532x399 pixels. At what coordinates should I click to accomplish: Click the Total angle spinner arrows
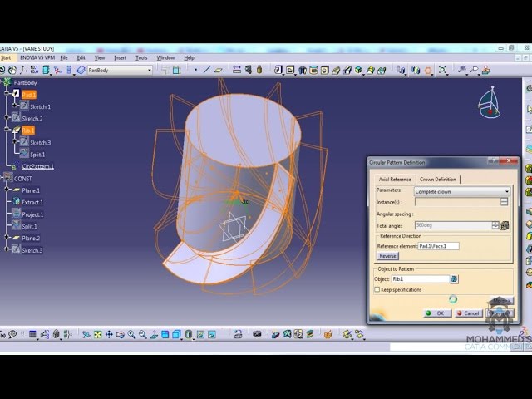point(495,225)
